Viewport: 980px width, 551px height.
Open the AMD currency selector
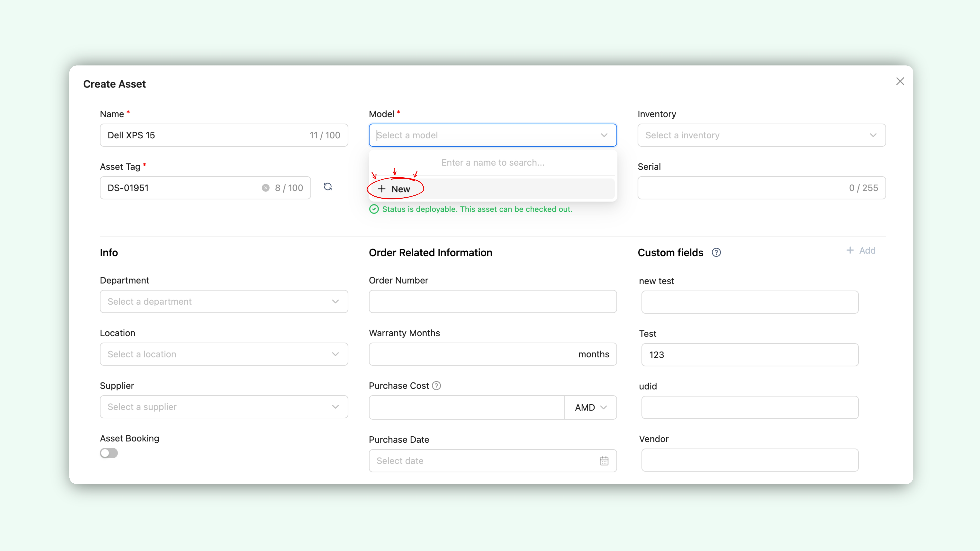[x=590, y=407]
